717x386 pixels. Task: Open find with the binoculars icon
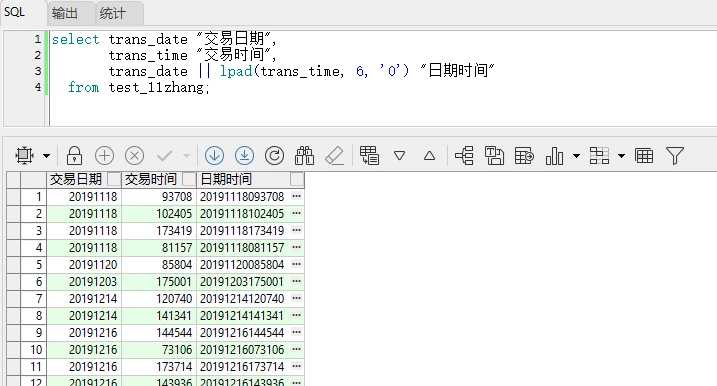[x=305, y=155]
